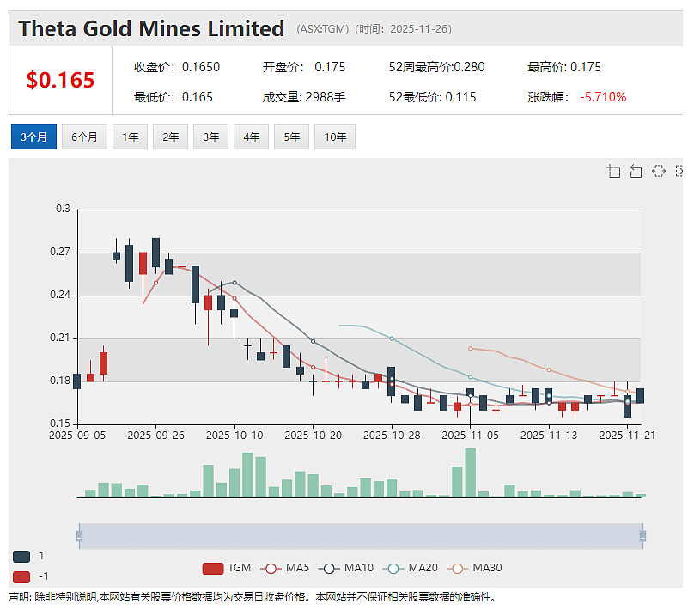Select the 3个月 time range tab
This screenshot has height=616, width=694.
point(33,137)
